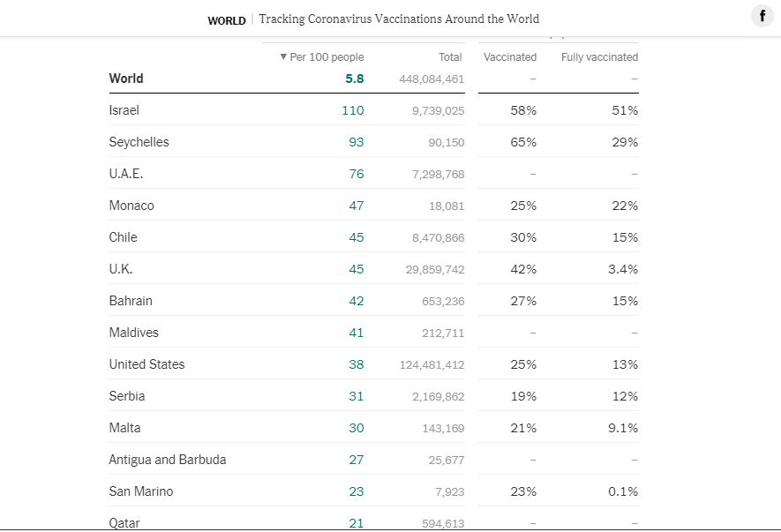Sort by Per 100 people column

(x=322, y=57)
